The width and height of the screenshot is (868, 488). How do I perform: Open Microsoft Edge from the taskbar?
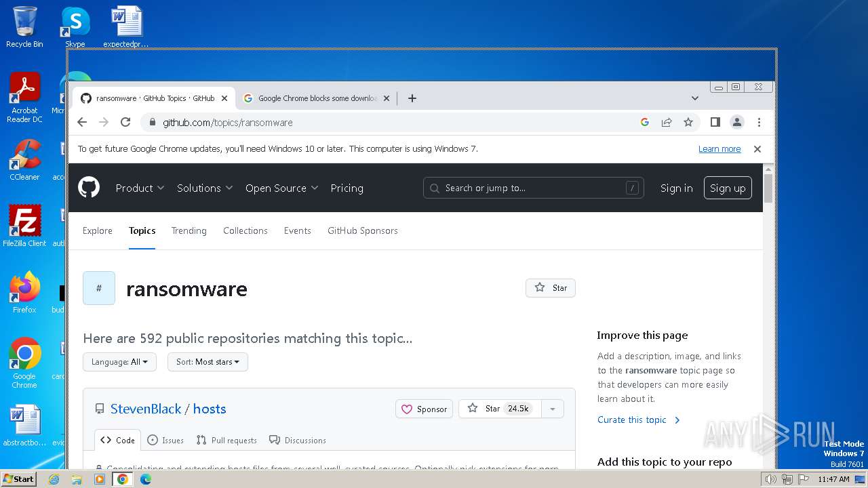[145, 479]
